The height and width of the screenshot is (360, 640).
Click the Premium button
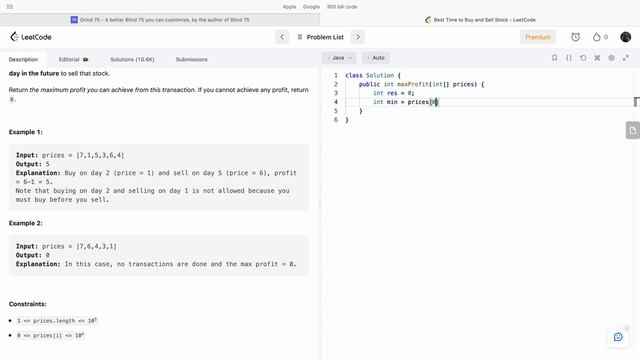(538, 37)
